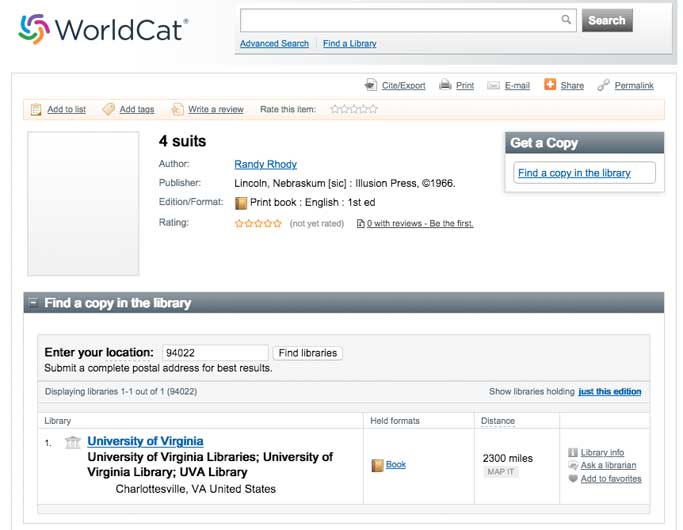
Task: Collapse the Find a copy in the library section
Action: 33,302
